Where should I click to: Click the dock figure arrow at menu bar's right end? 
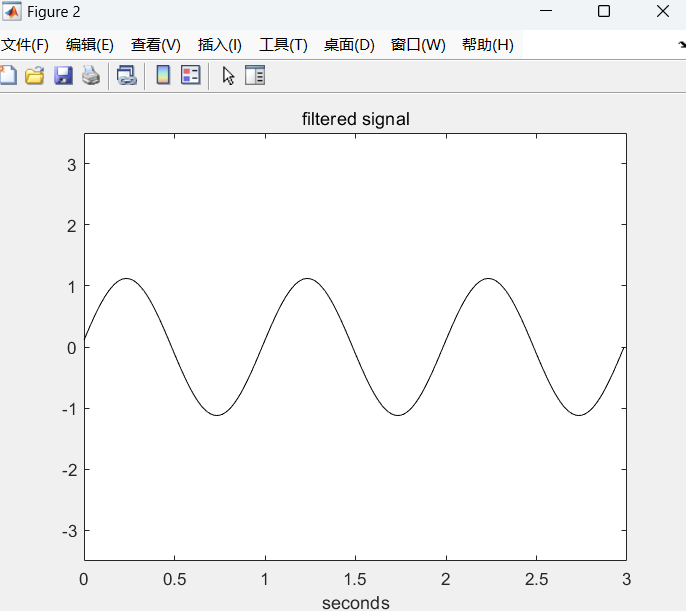682,45
